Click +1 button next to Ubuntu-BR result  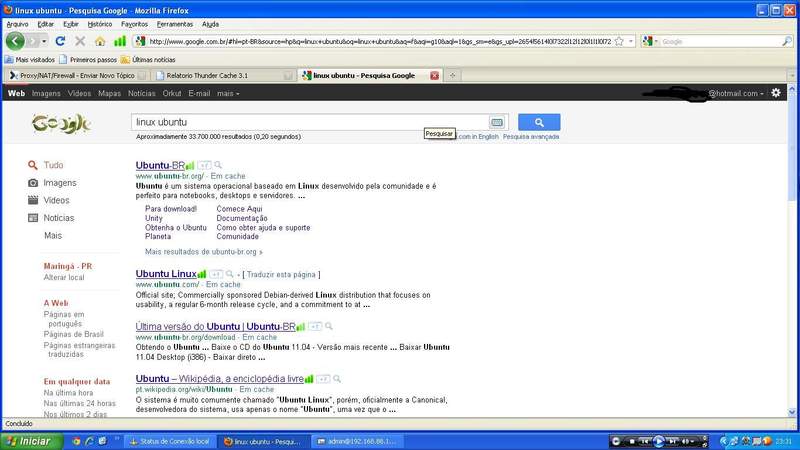[204, 165]
